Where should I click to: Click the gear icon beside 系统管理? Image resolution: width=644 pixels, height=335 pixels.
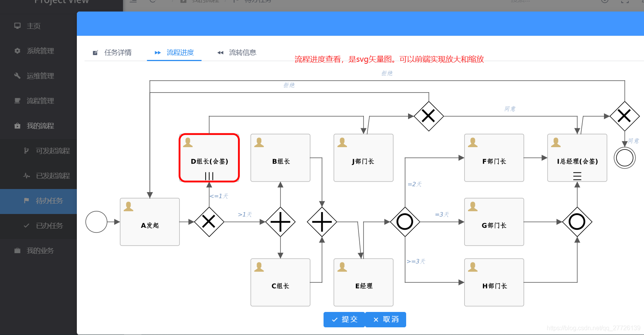tap(17, 51)
